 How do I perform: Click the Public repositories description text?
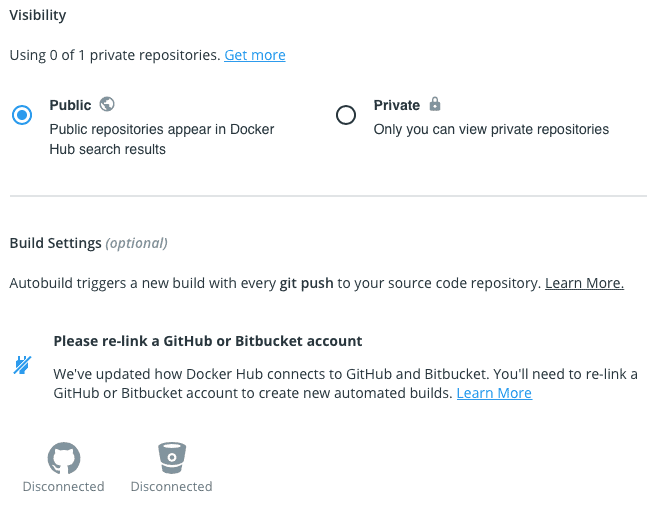162,139
